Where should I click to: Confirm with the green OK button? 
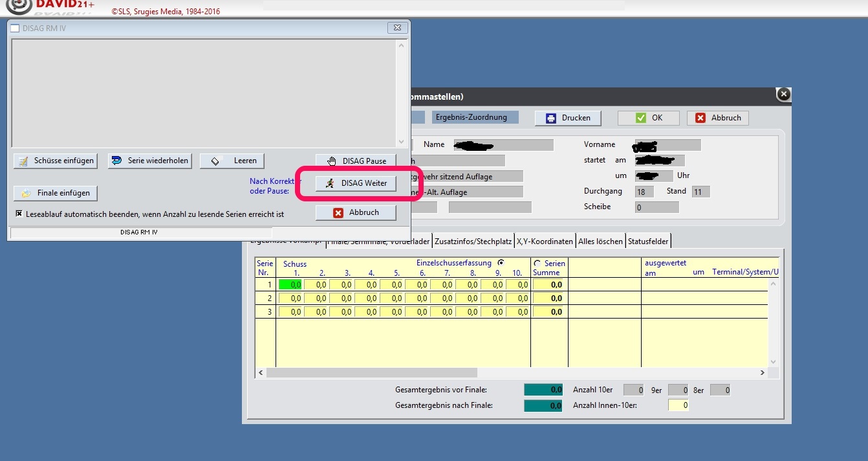[x=648, y=118]
